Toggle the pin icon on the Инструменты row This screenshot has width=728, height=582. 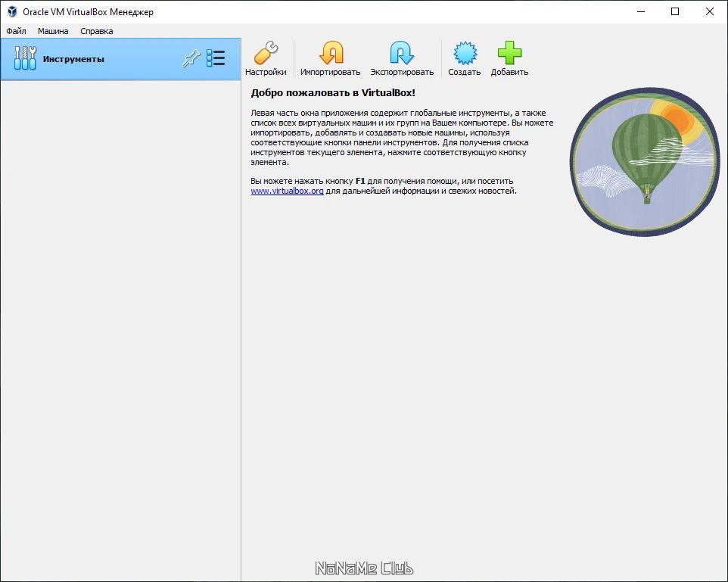coord(191,59)
